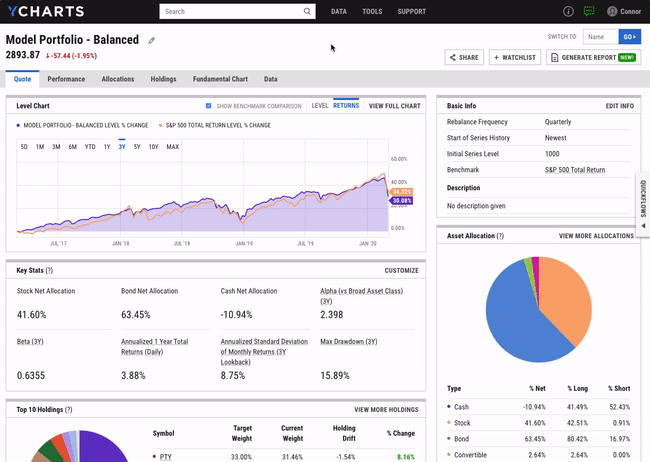Switch to the Allocations tab
The width and height of the screenshot is (650, 462).
point(118,79)
